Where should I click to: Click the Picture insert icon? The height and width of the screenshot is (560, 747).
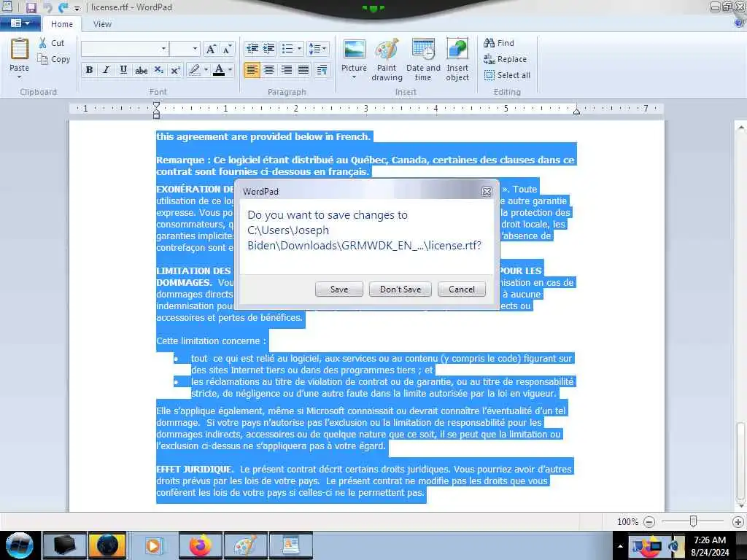pos(354,50)
